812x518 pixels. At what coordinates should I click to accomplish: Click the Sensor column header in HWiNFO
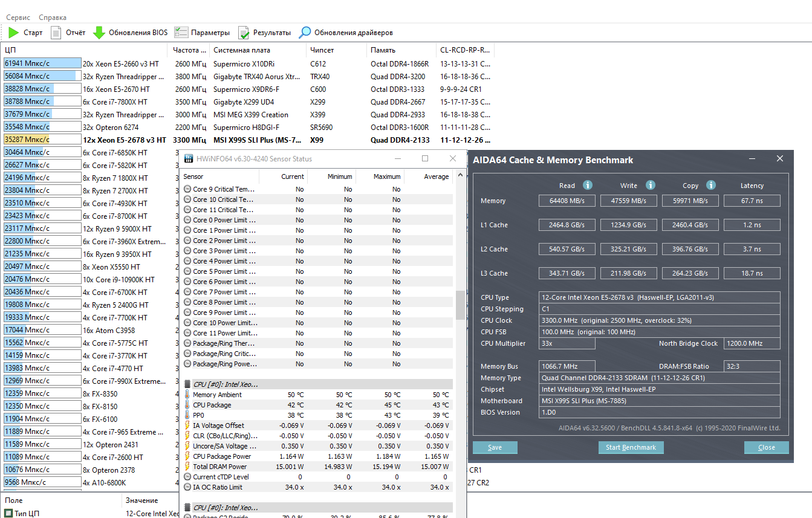[x=219, y=176]
